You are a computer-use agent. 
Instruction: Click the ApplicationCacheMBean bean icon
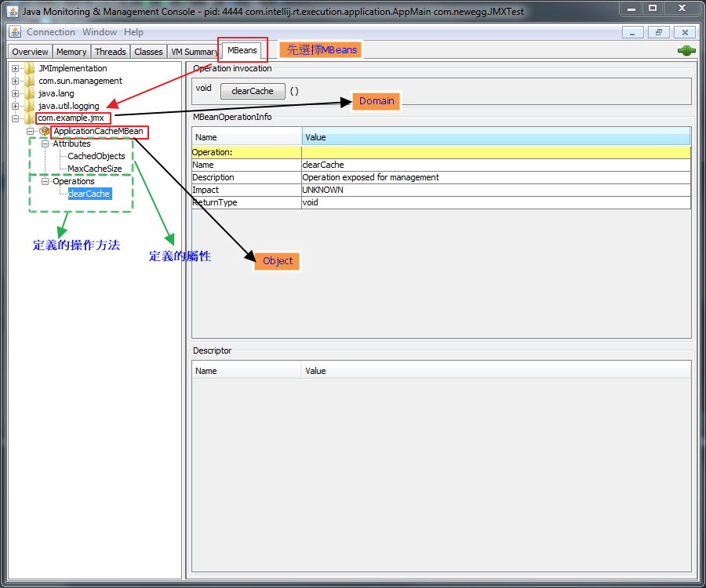(45, 131)
